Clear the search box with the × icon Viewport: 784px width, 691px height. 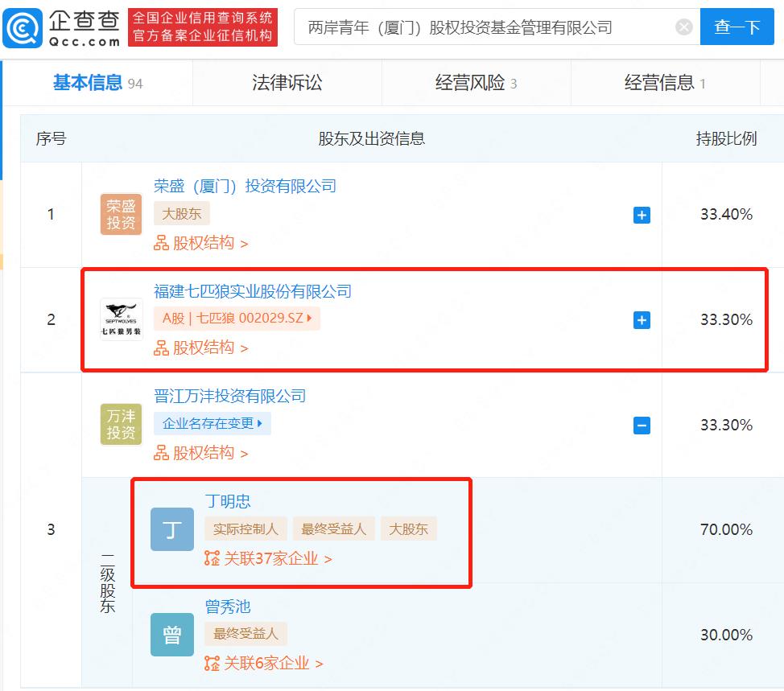coord(683,27)
